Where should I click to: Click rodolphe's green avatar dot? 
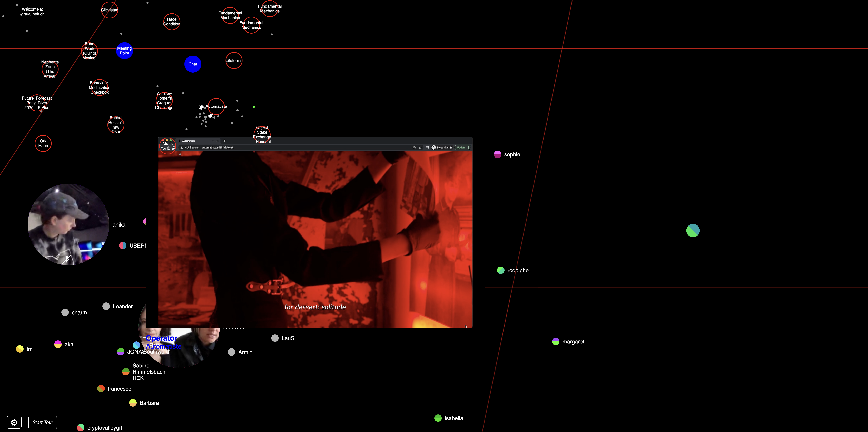coord(501,270)
